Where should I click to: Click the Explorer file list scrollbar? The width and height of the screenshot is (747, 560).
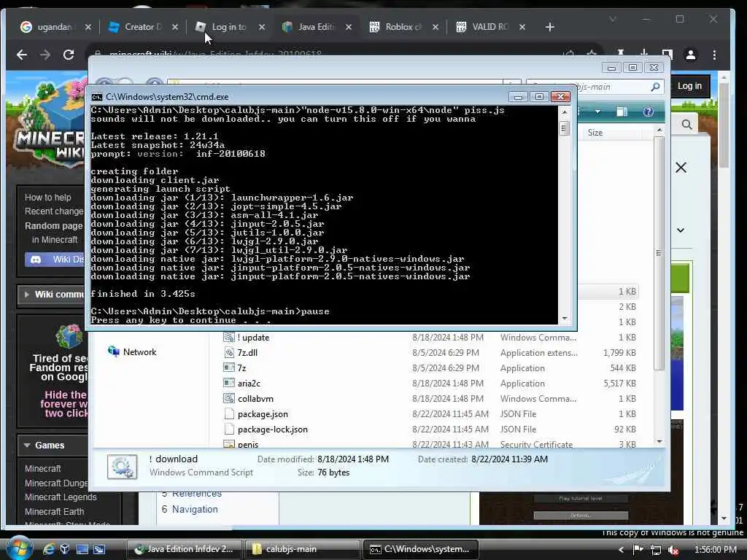659,252
